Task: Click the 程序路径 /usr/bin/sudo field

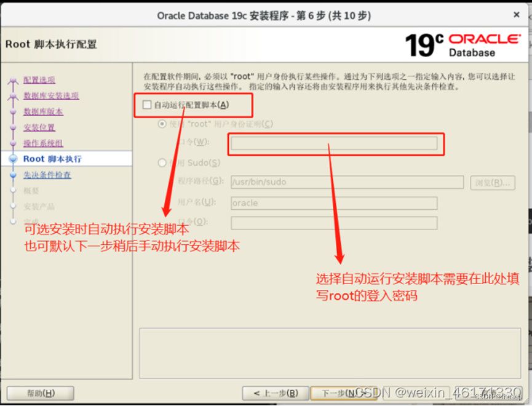Action: pyautogui.click(x=347, y=182)
